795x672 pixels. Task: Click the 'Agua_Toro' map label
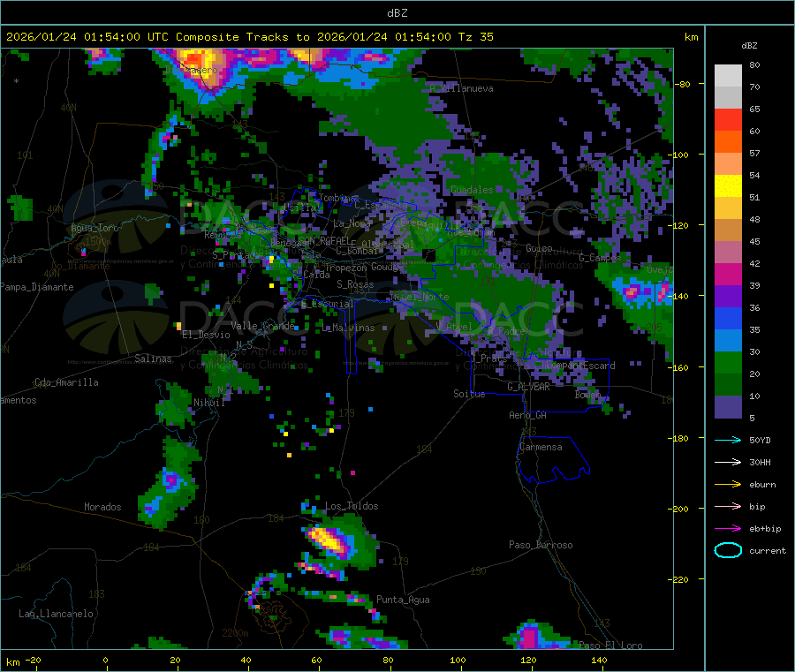click(x=95, y=228)
